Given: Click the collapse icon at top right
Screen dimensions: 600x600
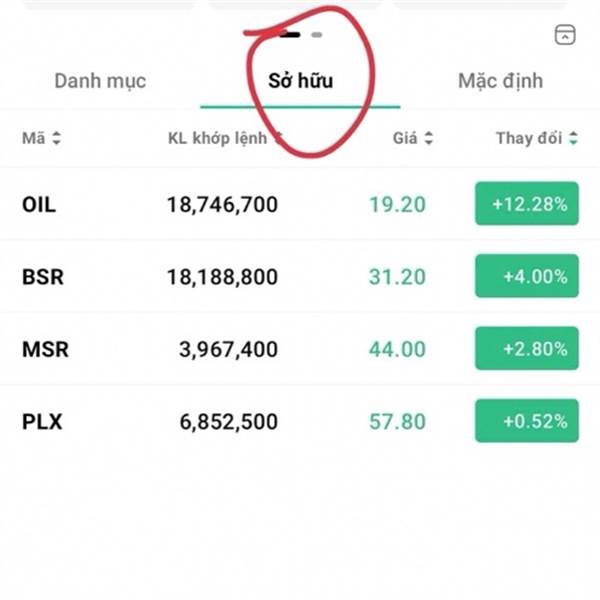Looking at the screenshot, I should coord(565,35).
